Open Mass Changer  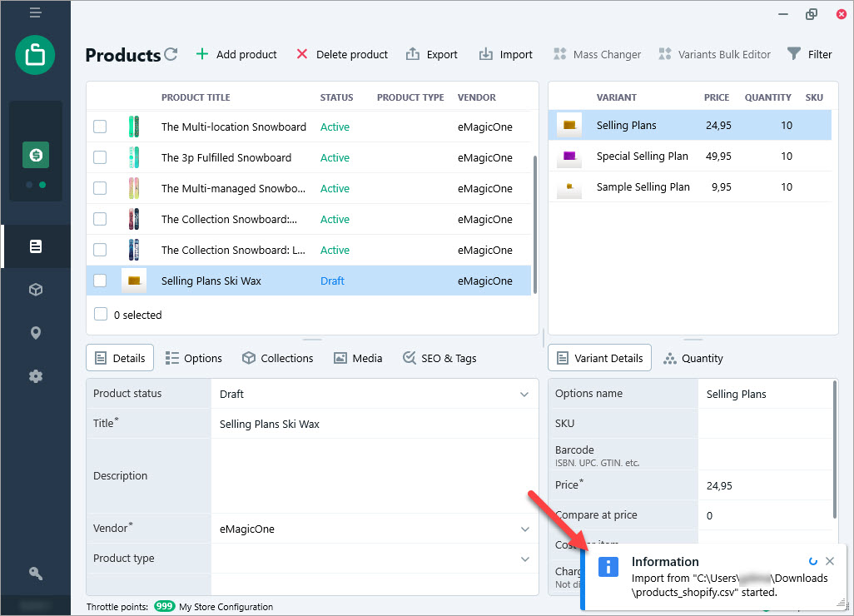597,54
